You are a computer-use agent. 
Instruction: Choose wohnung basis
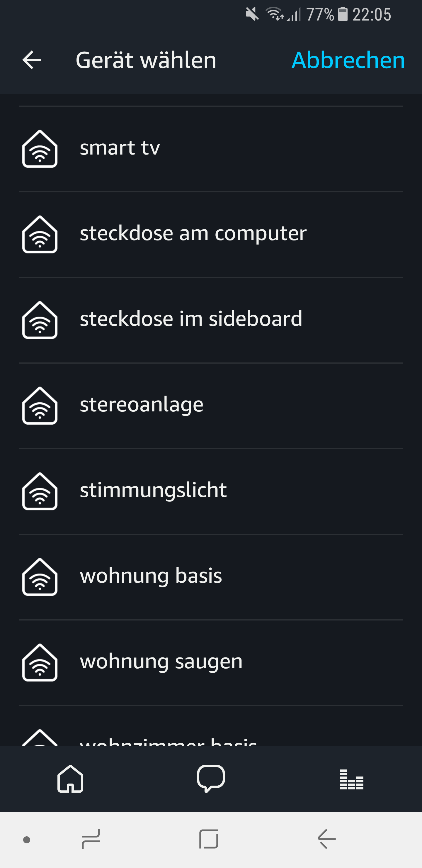coord(151,576)
